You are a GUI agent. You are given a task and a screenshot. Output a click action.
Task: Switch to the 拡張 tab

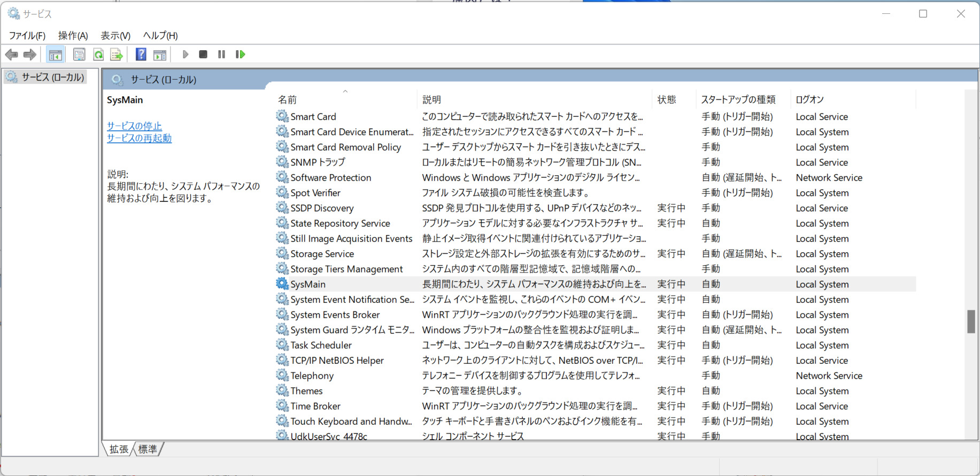(x=119, y=449)
